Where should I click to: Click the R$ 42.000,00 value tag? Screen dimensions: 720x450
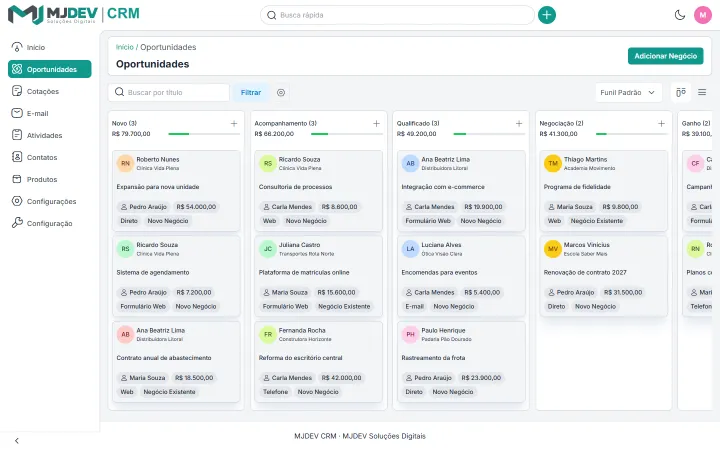pos(341,378)
